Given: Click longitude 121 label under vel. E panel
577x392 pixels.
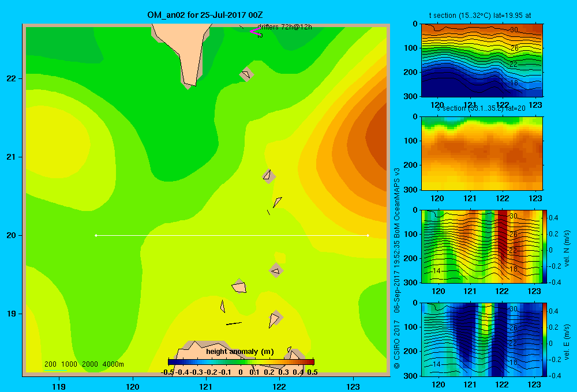Looking at the screenshot, I should (x=470, y=385).
